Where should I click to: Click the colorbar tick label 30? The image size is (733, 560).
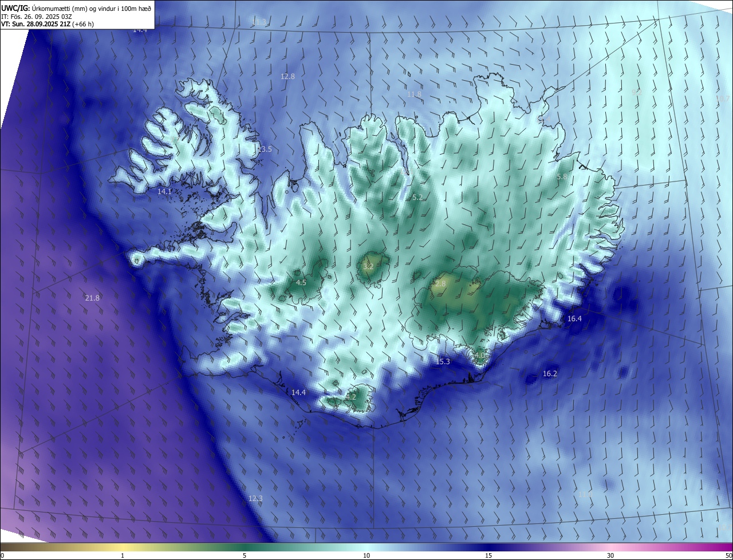coord(610,555)
